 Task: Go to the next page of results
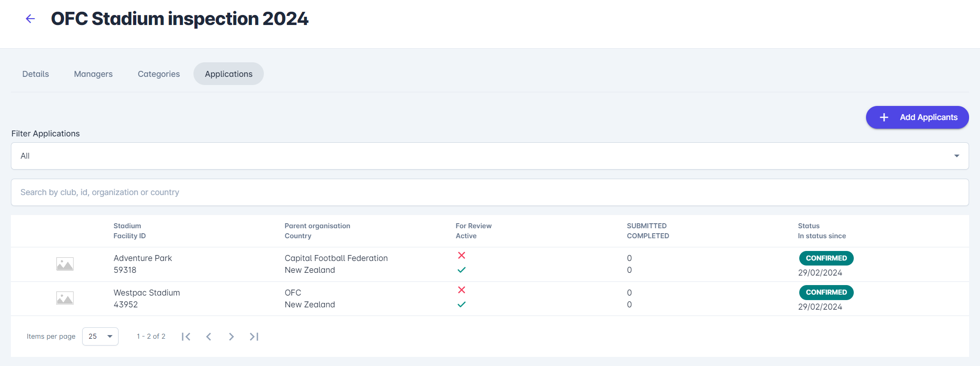point(231,336)
